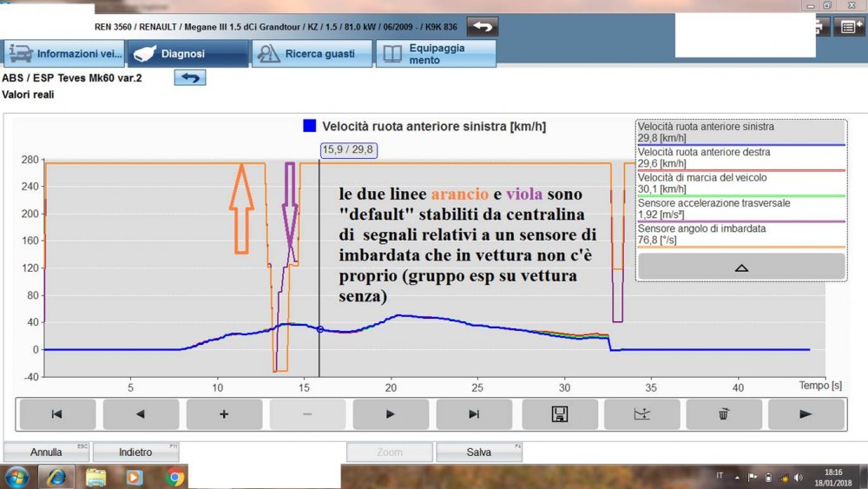Step cursor forward one sample
Image resolution: width=868 pixels, height=489 pixels.
[391, 414]
